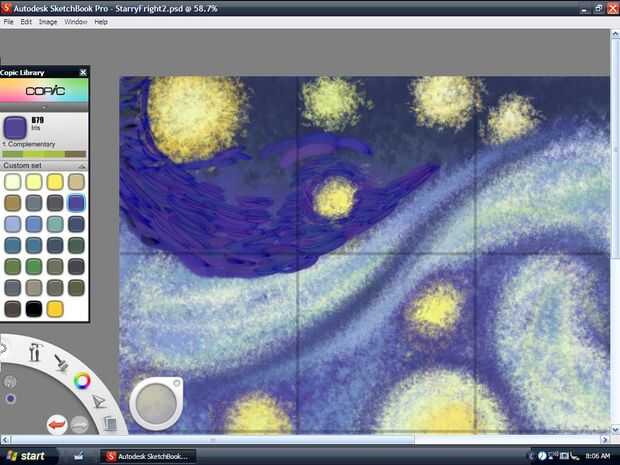Click the horizontal scrollbar left arrow
This screenshot has width=620, height=465.
click(5, 439)
